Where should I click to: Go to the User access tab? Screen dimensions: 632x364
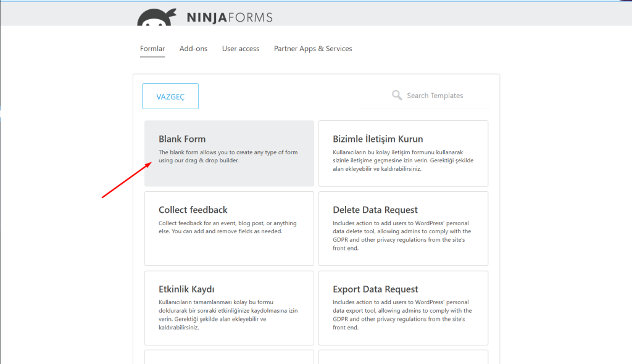point(241,48)
